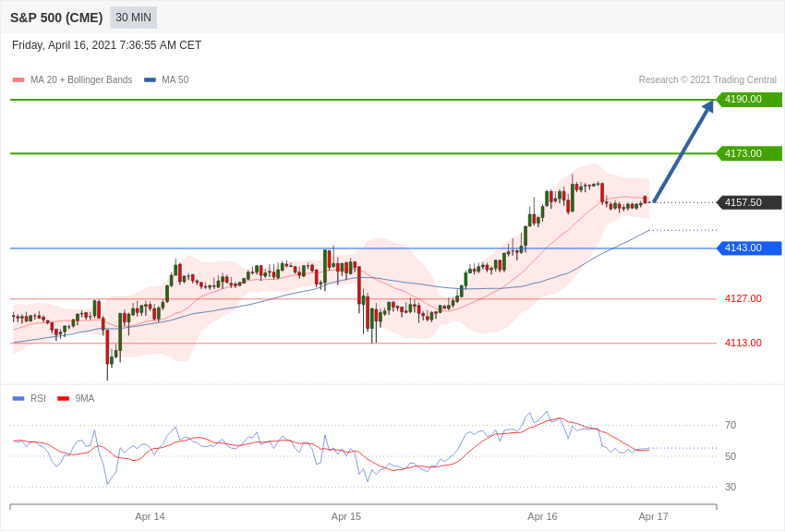Screen dimensions: 785x532
Task: Click 'Research © 2021 Trading Central' credit
Action: click(707, 79)
